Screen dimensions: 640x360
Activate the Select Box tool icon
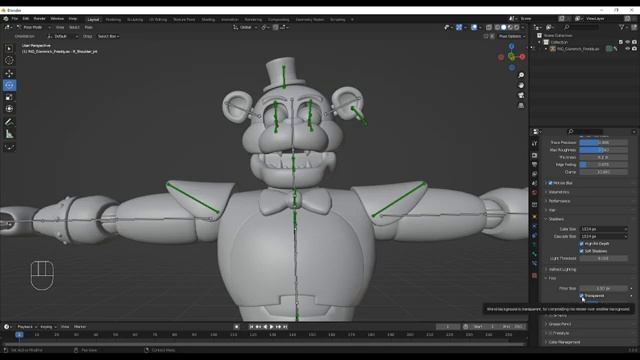[9, 49]
